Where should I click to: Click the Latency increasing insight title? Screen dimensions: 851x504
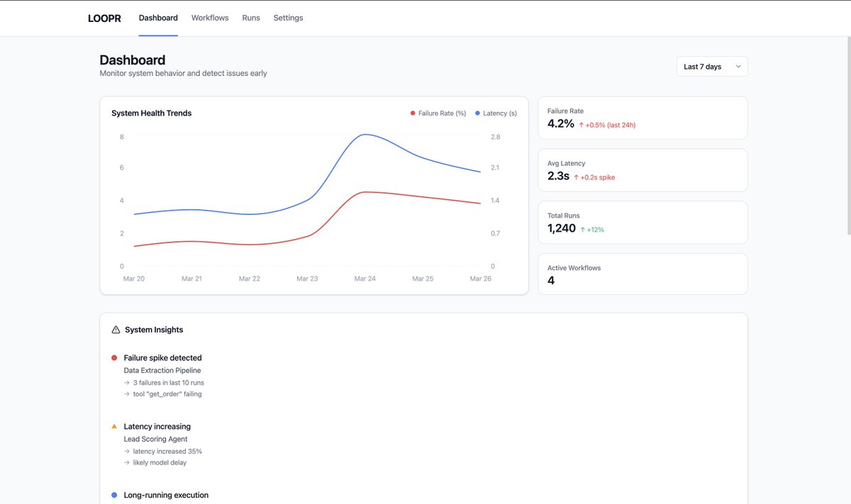click(157, 427)
